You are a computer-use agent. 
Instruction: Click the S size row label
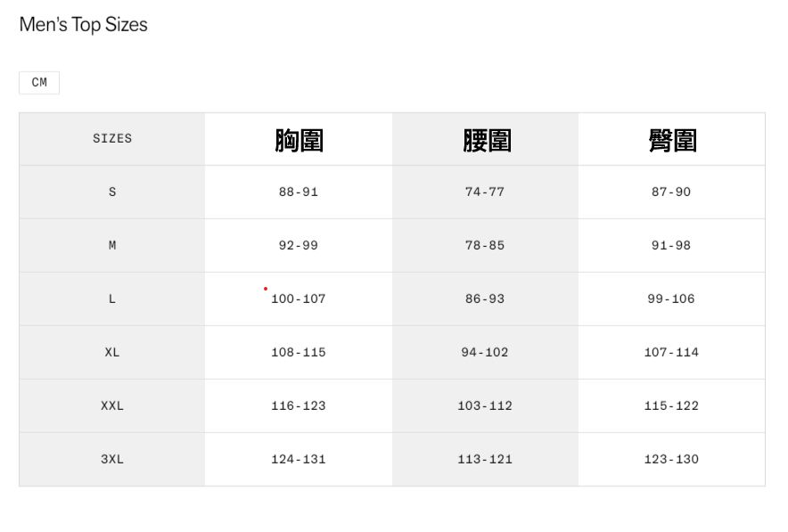click(112, 192)
